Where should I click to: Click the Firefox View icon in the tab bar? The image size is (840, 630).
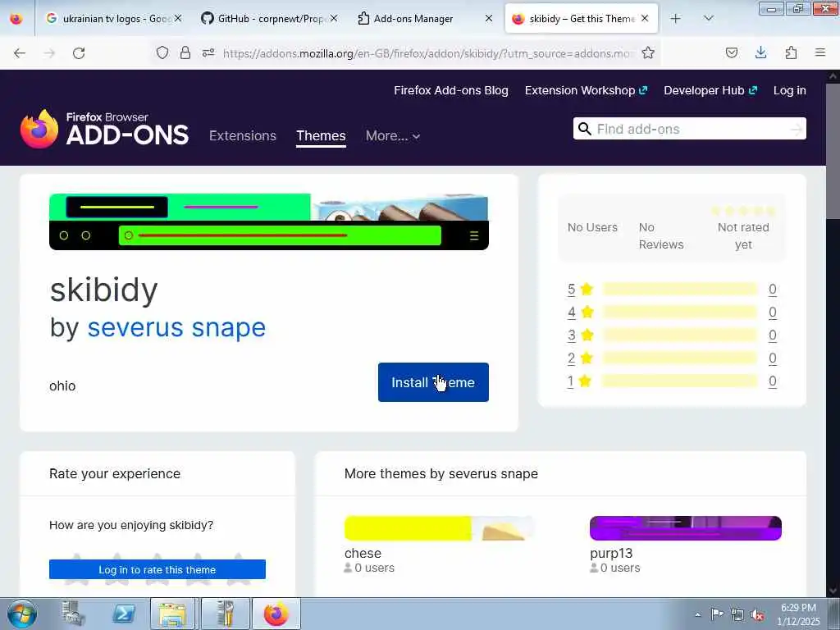click(16, 19)
